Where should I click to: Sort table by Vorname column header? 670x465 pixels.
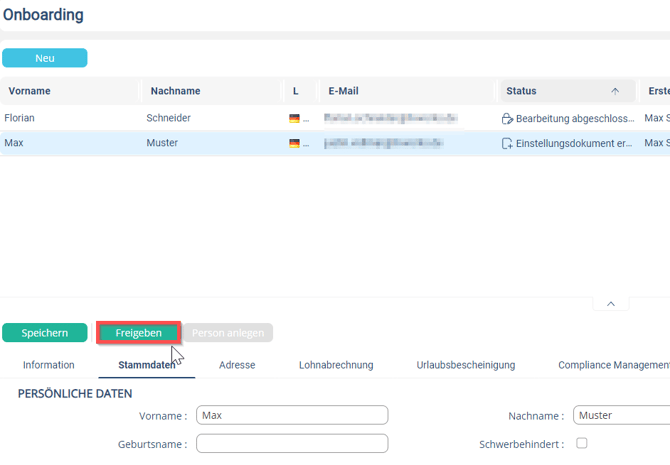30,91
